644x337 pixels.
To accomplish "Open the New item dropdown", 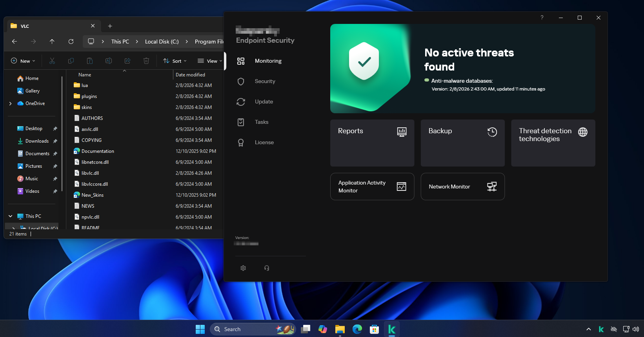I will (23, 61).
